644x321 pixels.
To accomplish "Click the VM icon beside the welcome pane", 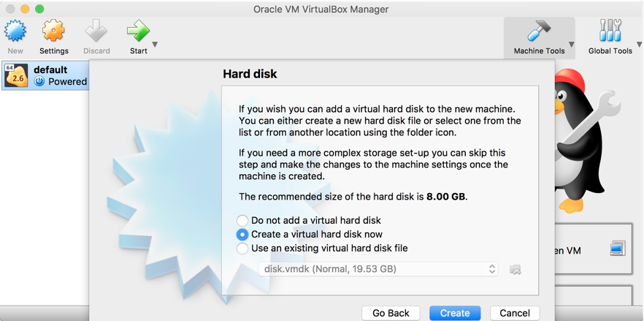I will pyautogui.click(x=618, y=249).
